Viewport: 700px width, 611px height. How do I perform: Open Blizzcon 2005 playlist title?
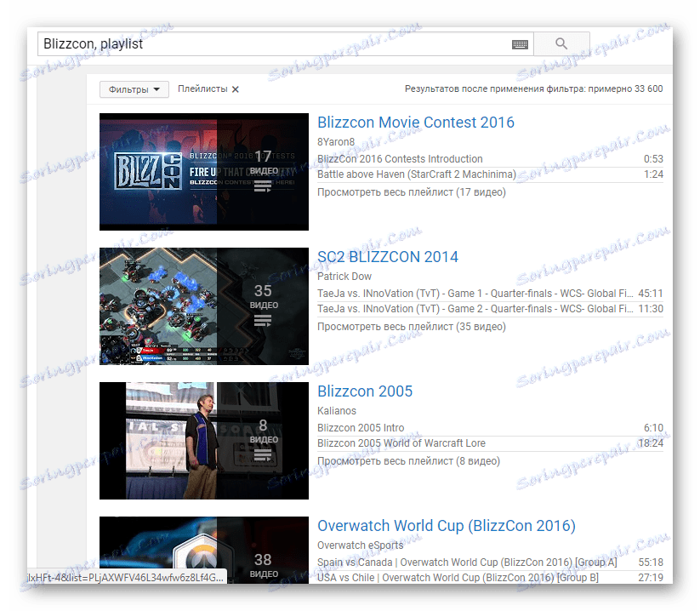[365, 391]
